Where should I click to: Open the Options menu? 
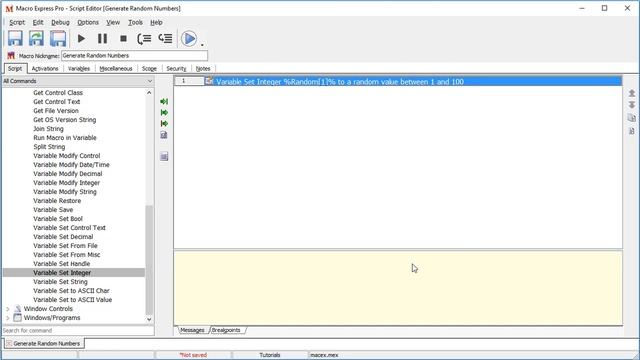point(88,22)
